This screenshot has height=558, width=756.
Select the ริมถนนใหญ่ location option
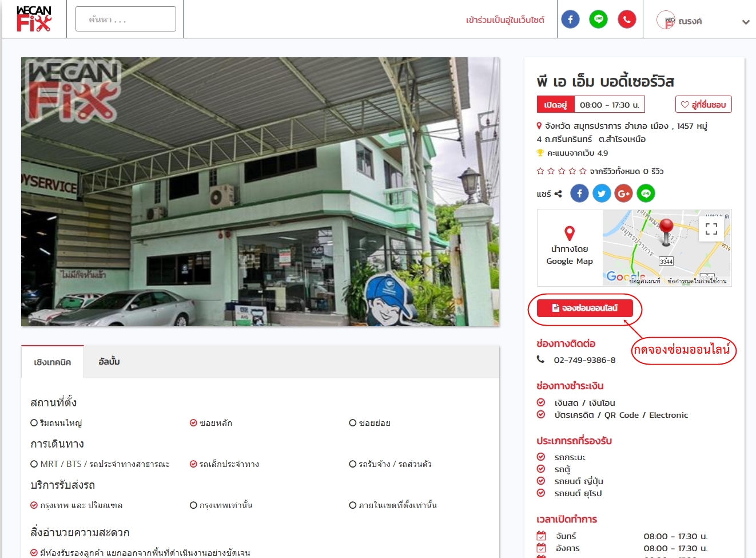(56, 423)
